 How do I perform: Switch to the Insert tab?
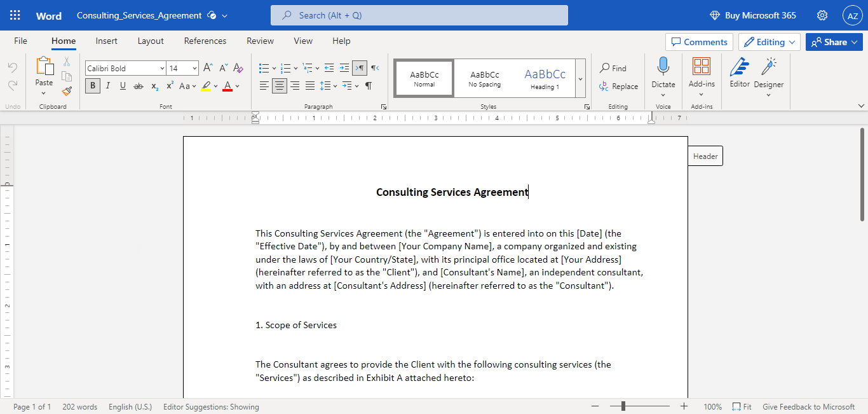pos(106,41)
